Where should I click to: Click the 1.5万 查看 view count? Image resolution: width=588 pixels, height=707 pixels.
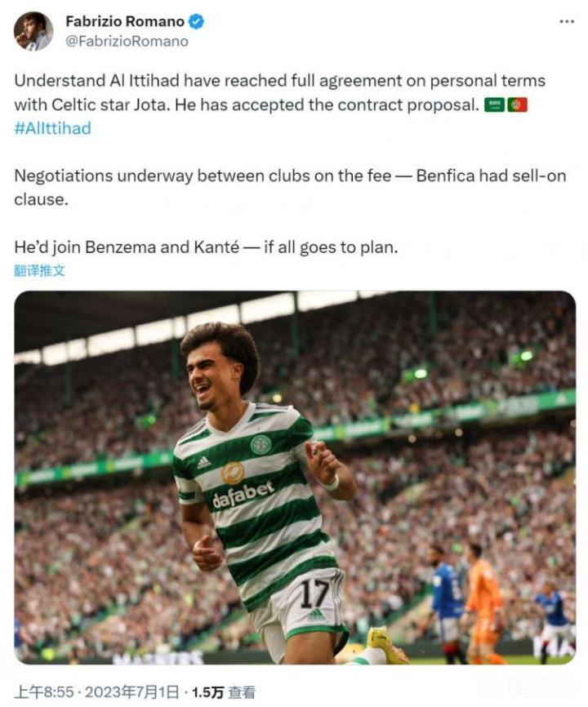[224, 692]
